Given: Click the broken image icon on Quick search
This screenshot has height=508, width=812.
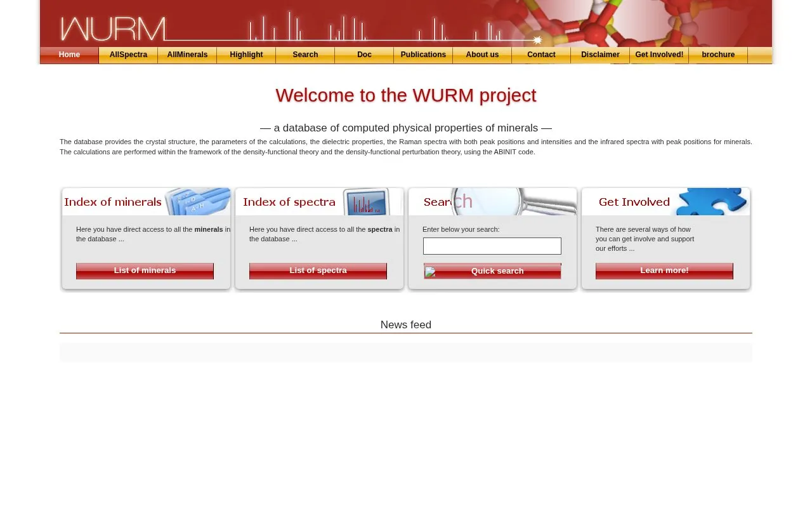Looking at the screenshot, I should [430, 272].
